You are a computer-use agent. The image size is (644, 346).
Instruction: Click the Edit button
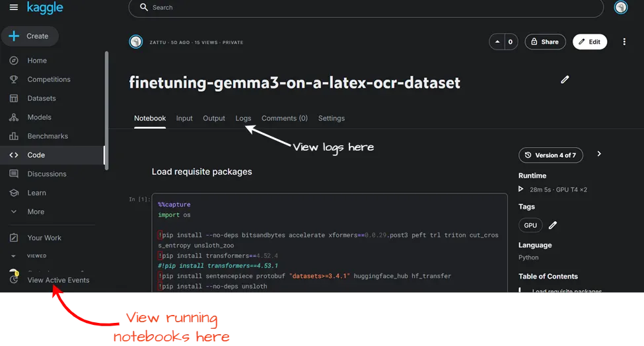tap(590, 42)
